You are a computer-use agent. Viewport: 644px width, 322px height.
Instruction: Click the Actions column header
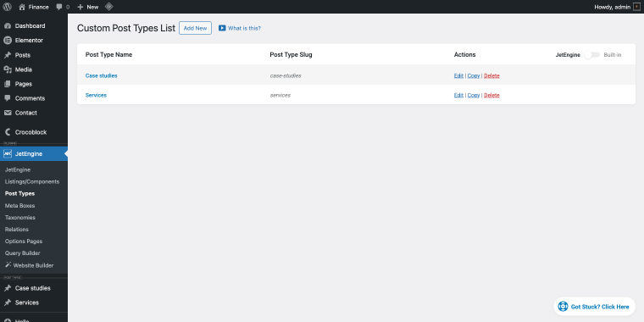tap(464, 54)
